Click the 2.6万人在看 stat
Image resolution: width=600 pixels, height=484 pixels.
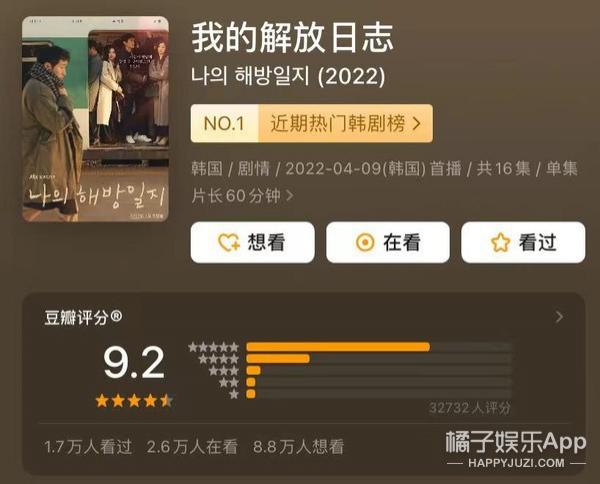(x=192, y=447)
